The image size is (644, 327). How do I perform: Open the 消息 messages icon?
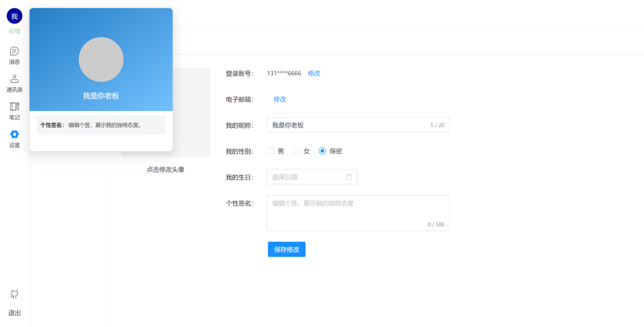[14, 51]
